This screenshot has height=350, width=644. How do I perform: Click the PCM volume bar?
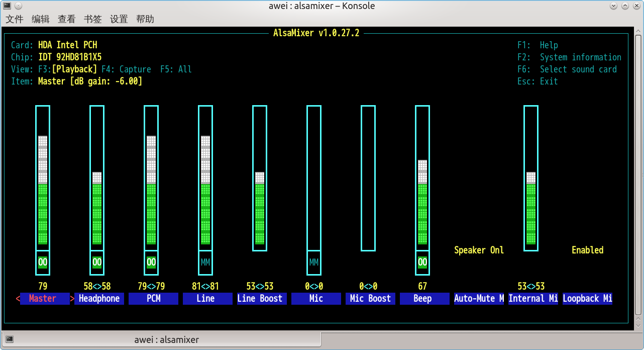151,178
